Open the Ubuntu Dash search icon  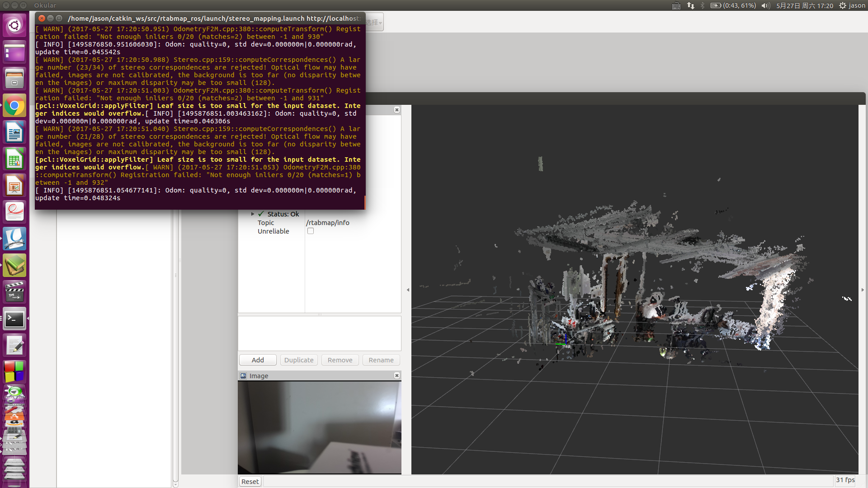pos(14,25)
